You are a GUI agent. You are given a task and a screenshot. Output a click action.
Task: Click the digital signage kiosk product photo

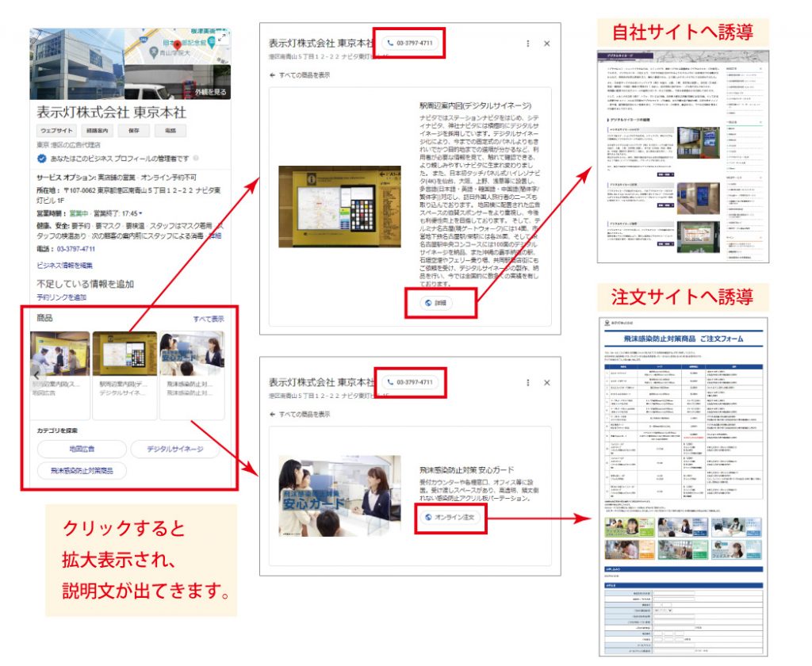(339, 207)
